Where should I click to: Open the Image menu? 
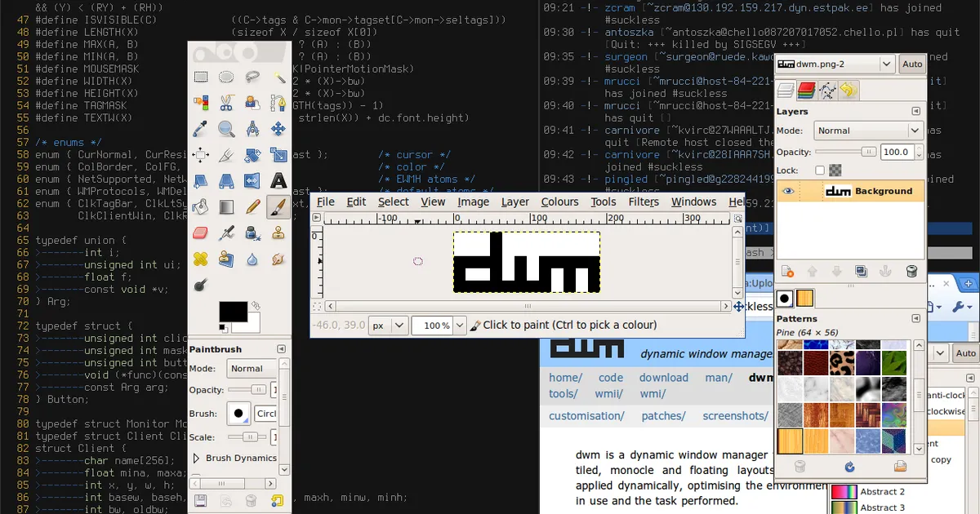click(x=473, y=202)
